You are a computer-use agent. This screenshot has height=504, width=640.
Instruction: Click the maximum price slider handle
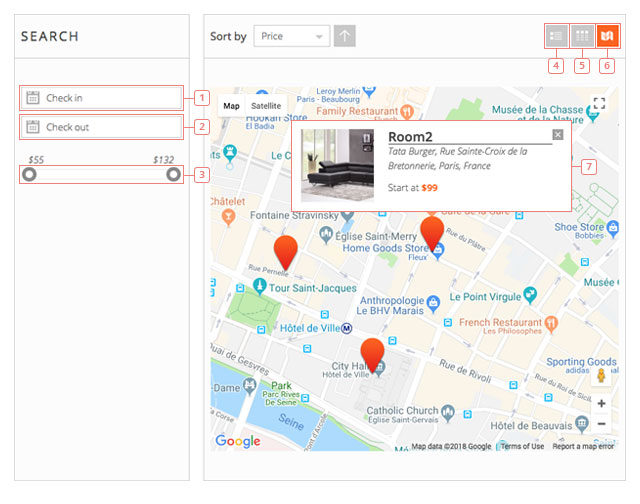click(x=173, y=175)
